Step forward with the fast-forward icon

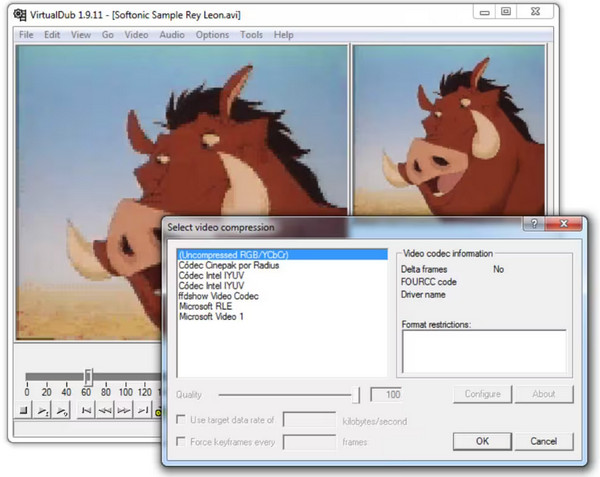[x=124, y=410]
